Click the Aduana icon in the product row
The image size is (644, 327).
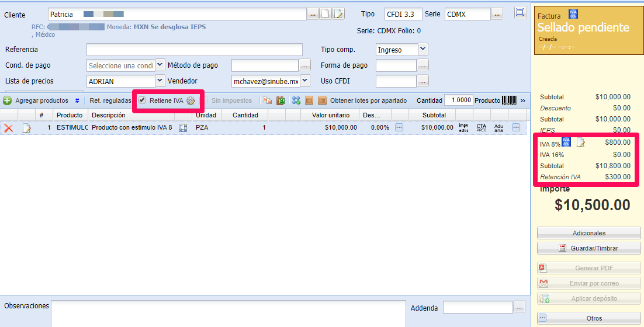[x=498, y=128]
